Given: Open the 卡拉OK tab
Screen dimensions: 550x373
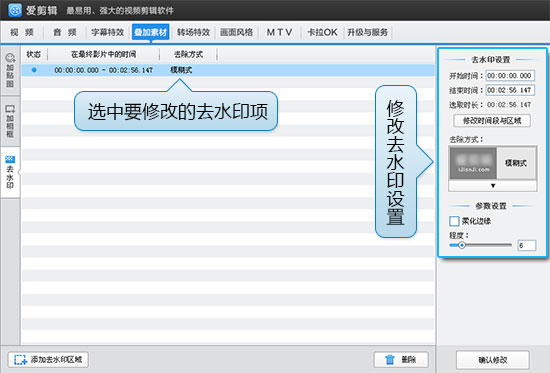Looking at the screenshot, I should click(322, 32).
